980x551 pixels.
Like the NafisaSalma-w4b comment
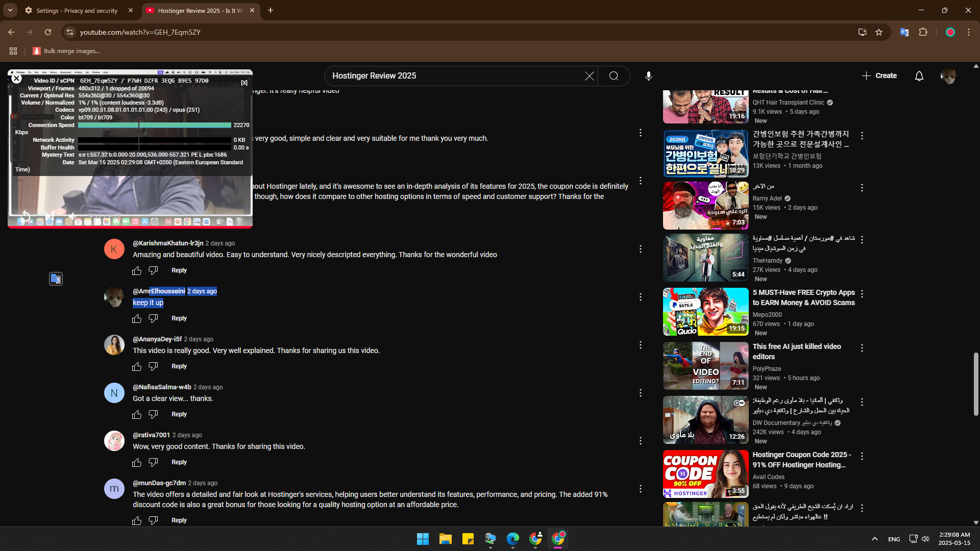pyautogui.click(x=137, y=414)
